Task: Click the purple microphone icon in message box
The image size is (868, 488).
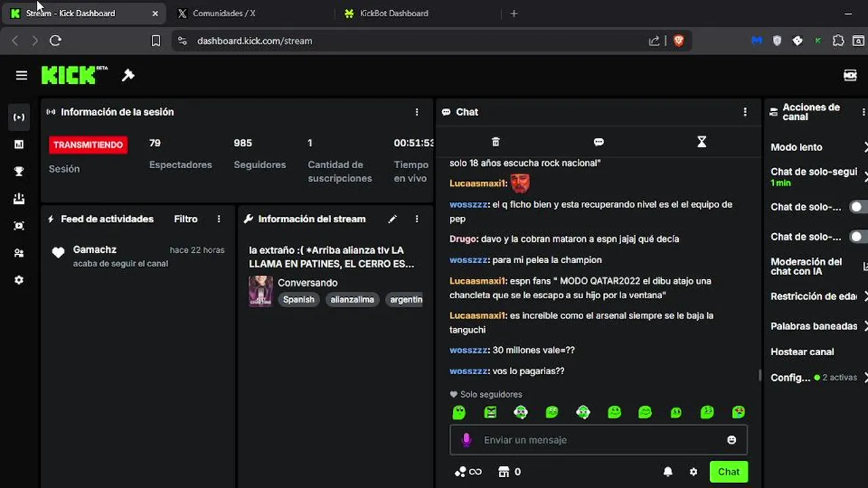Action: tap(467, 440)
